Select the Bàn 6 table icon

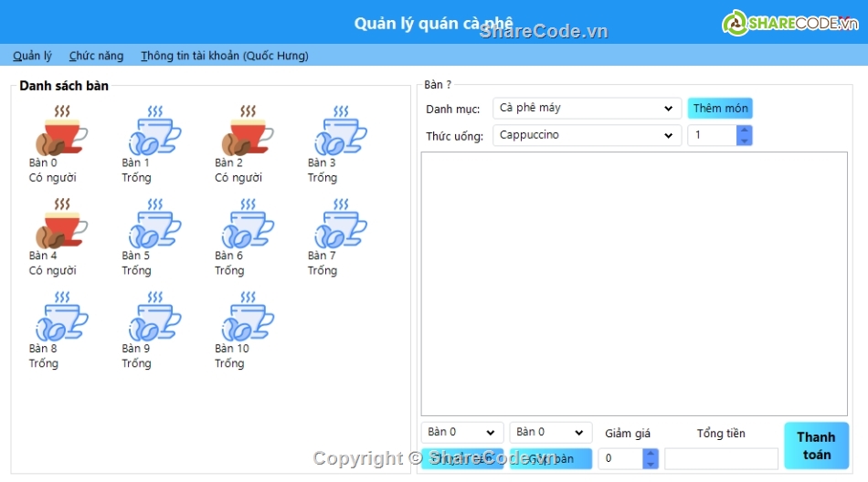tap(246, 224)
